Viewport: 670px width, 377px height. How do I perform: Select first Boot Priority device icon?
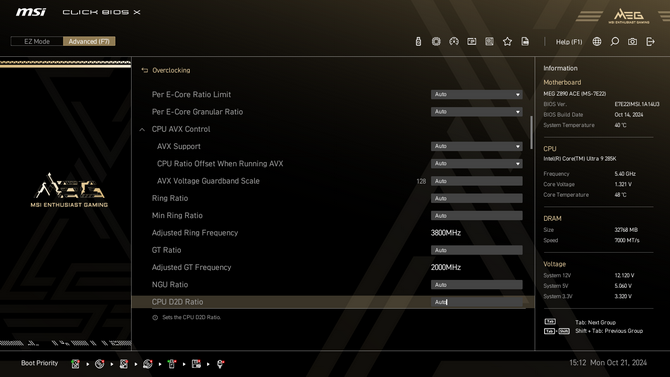75,364
